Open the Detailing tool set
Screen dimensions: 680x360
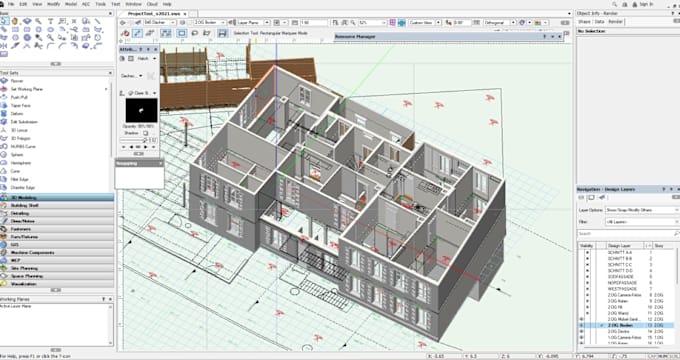[57, 213]
